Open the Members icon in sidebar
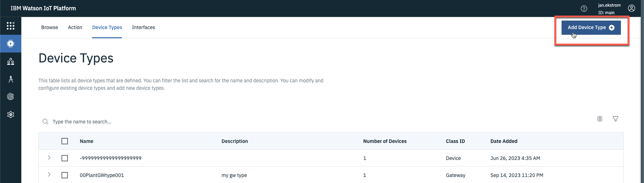 (x=11, y=62)
